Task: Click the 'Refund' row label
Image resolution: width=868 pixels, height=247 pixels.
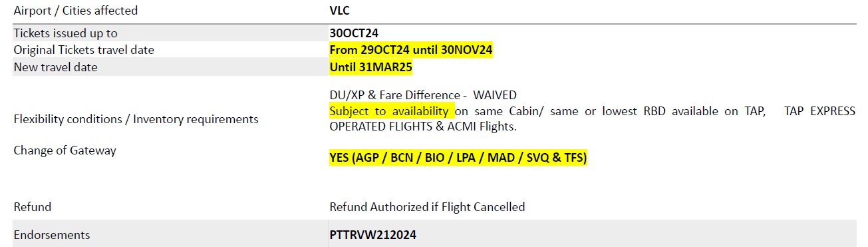Action: (x=33, y=207)
